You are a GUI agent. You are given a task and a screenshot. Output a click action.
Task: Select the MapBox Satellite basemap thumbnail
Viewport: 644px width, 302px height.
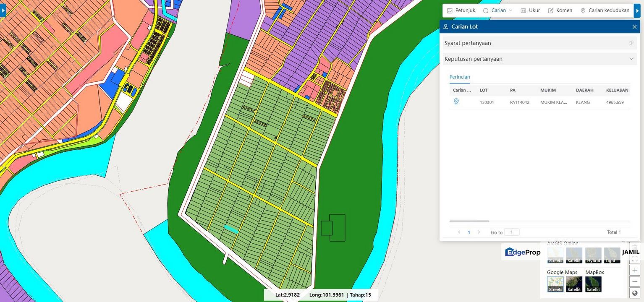pyautogui.click(x=593, y=284)
